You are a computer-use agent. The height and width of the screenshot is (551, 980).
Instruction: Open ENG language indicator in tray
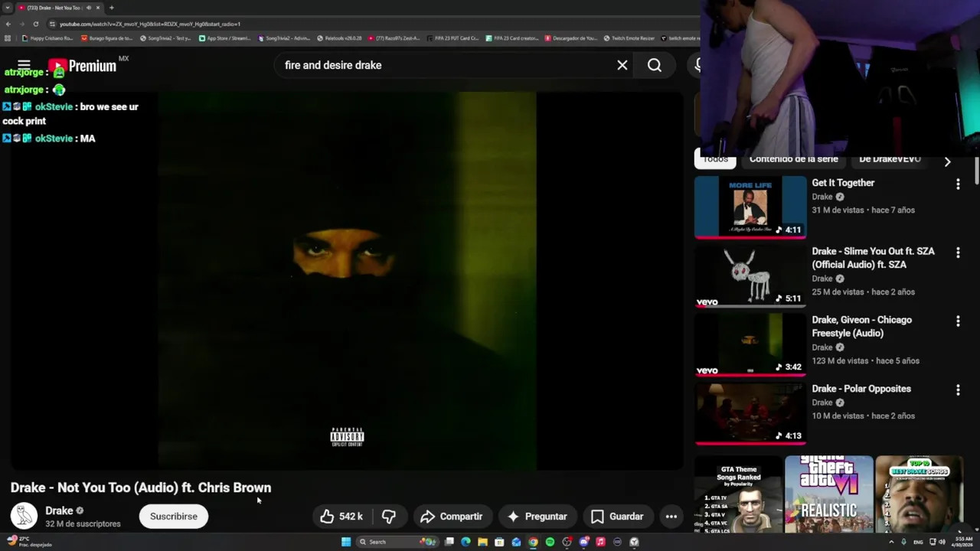pos(918,542)
